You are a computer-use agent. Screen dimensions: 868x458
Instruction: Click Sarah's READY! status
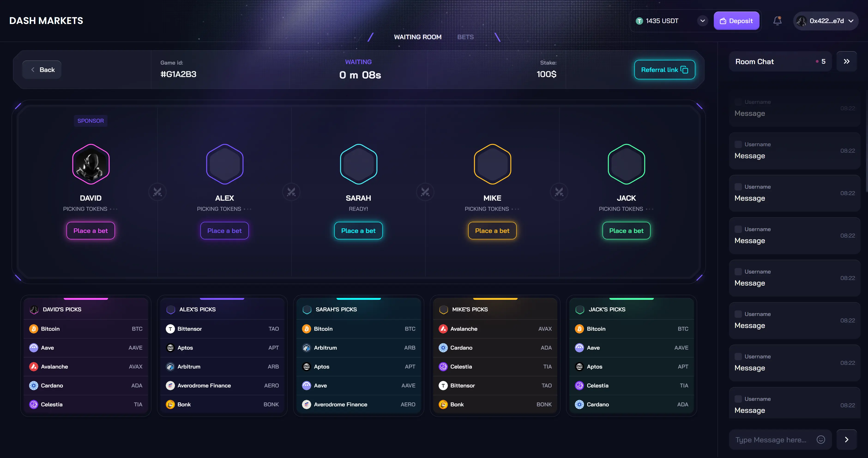pos(358,209)
